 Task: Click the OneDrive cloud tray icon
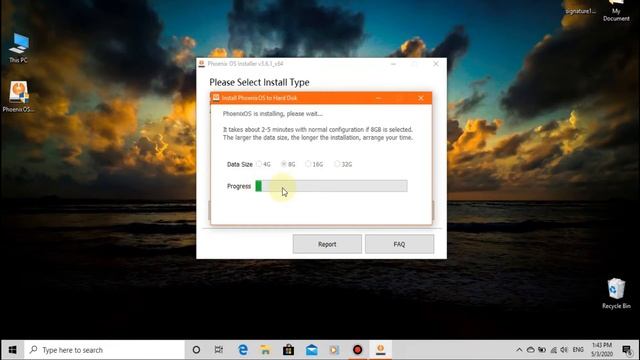point(530,350)
